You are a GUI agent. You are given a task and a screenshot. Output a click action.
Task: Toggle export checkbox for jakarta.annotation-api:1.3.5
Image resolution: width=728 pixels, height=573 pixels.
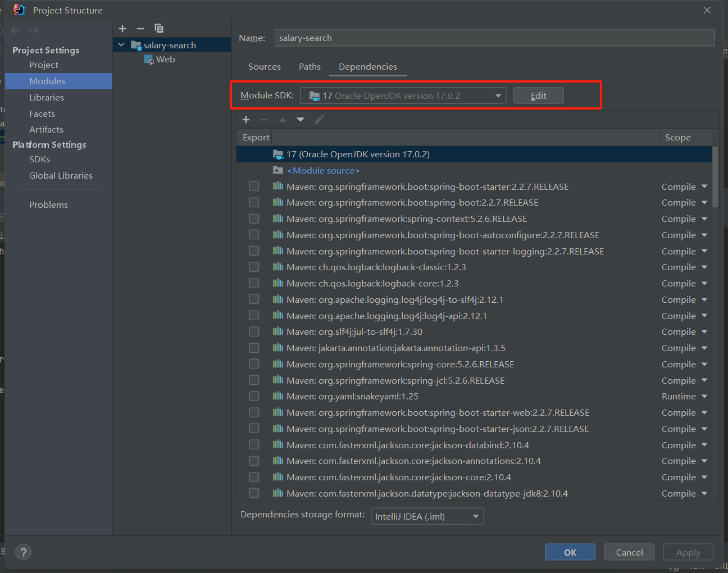click(254, 348)
